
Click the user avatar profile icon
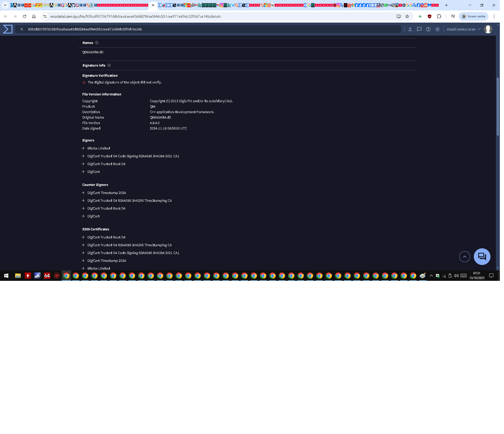tap(488, 29)
